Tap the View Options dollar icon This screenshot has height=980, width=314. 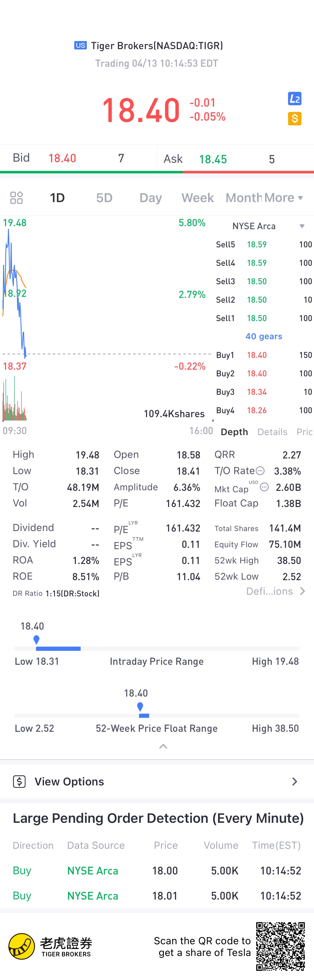(x=19, y=781)
